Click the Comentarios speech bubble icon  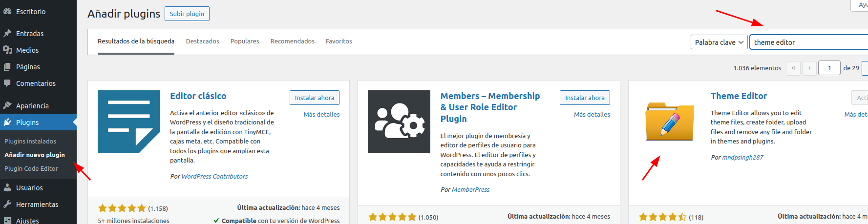coord(7,83)
